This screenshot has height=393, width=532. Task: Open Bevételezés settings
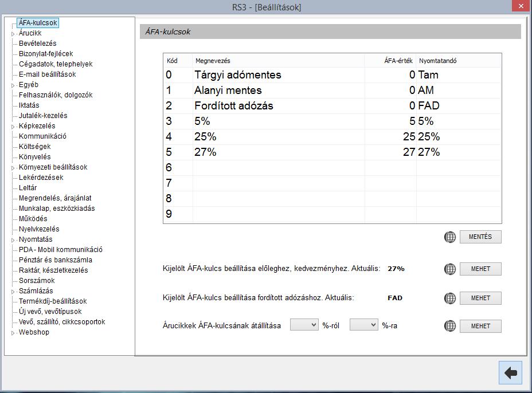pos(38,44)
